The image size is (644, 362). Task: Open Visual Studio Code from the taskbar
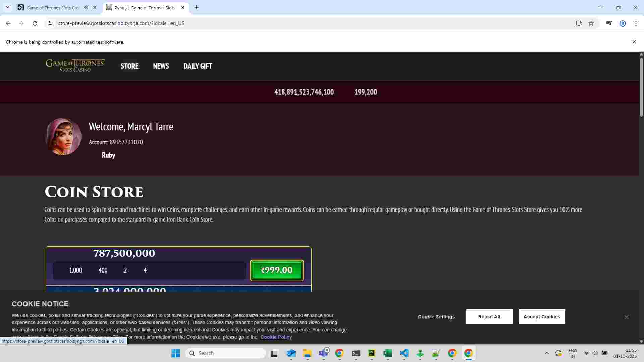click(404, 353)
